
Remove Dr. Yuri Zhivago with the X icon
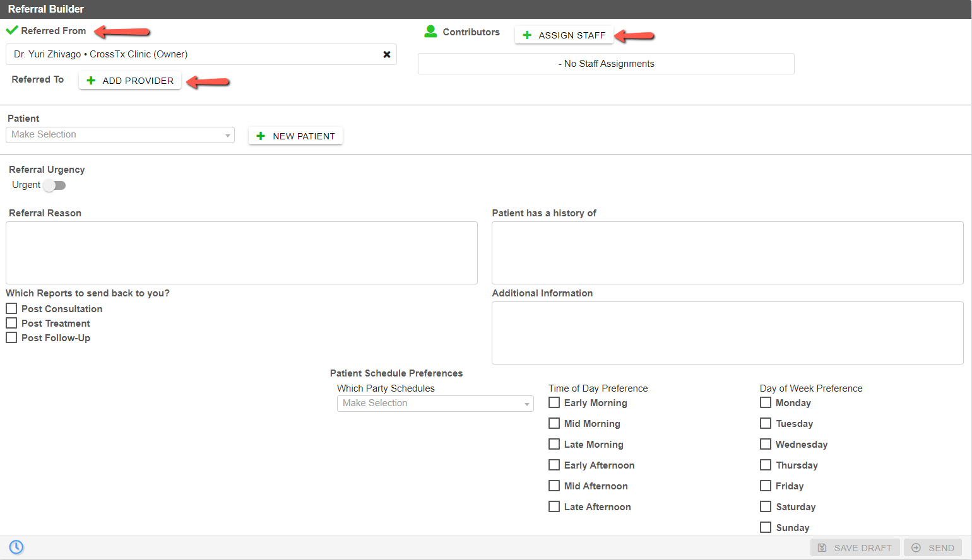[387, 55]
